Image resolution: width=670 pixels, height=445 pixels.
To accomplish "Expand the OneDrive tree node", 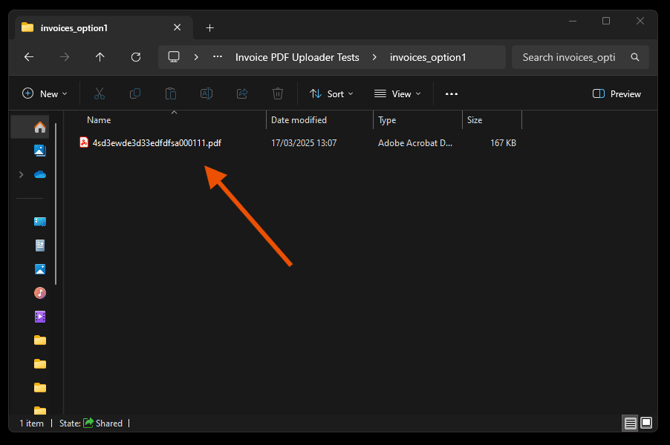I will [x=21, y=175].
